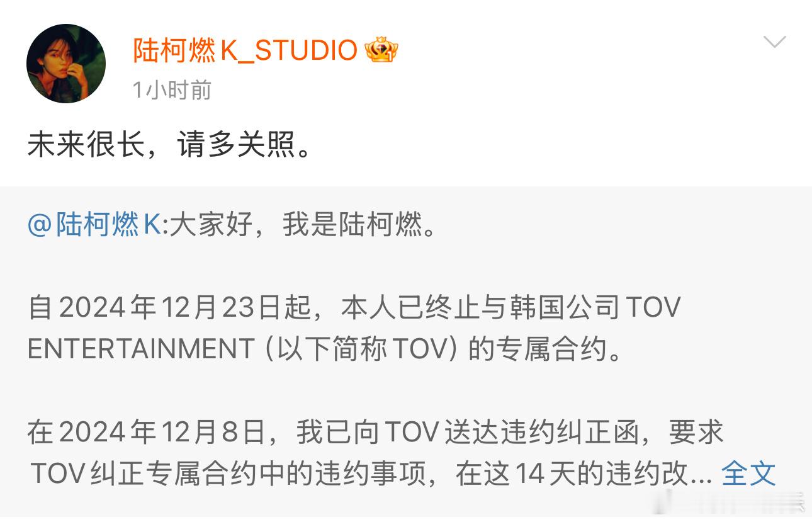Open the 陆柯燃K_STUDIO profile name

coord(245,50)
